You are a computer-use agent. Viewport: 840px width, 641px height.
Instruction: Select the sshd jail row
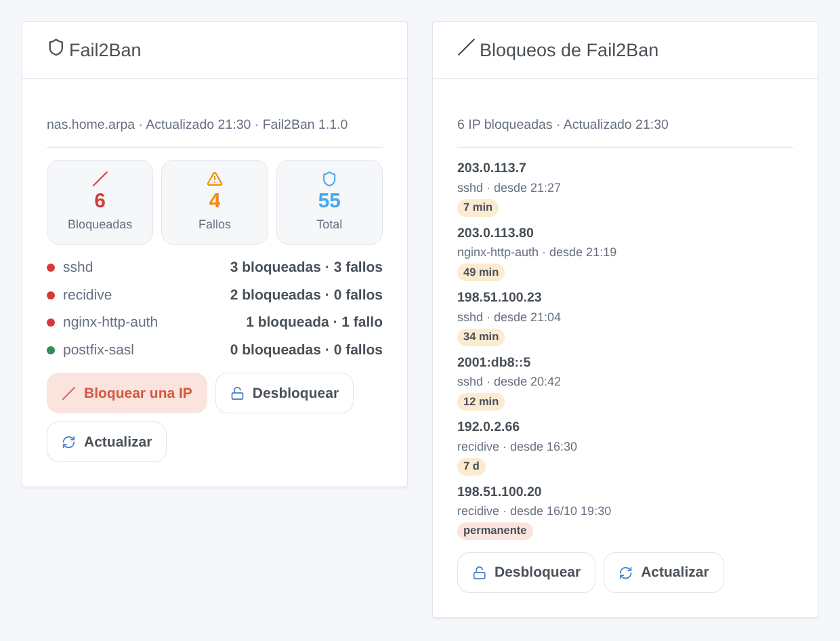click(x=215, y=267)
